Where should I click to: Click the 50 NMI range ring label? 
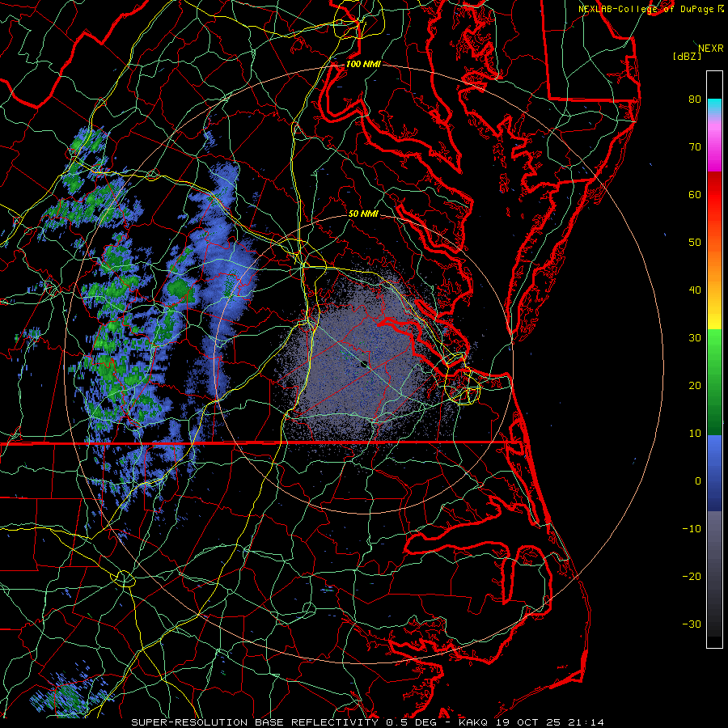[x=363, y=214]
